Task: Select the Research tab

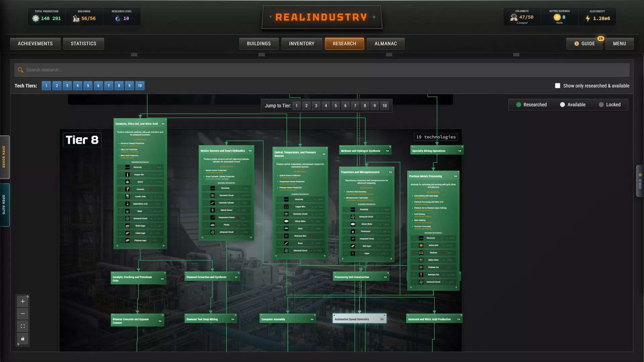Action: (x=344, y=44)
